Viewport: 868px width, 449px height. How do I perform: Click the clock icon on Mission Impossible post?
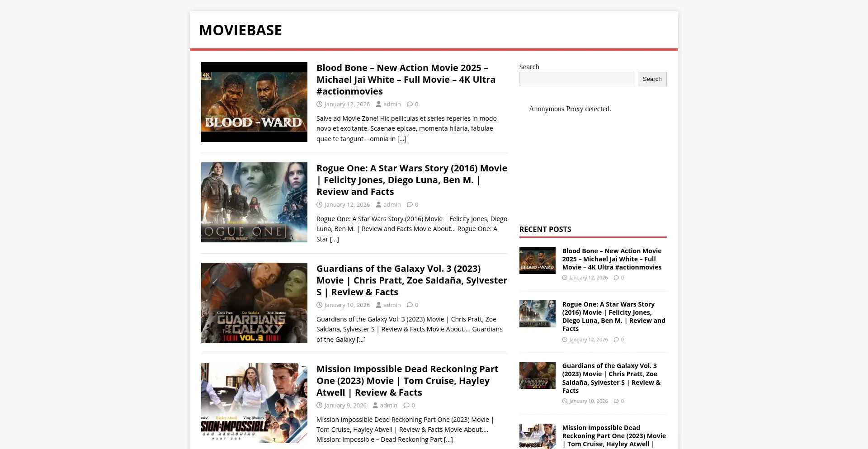coord(320,405)
